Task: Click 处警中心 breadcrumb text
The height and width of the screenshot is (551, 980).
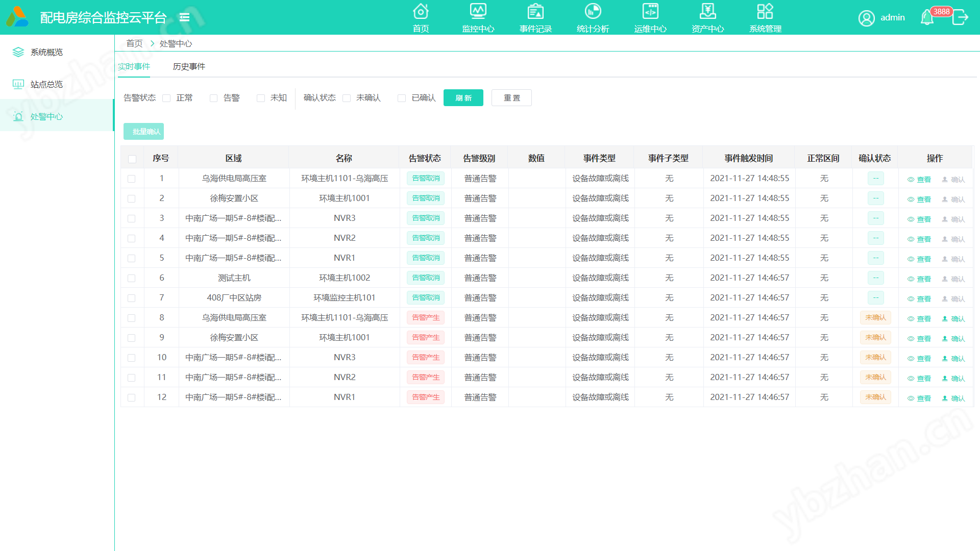Action: point(176,43)
